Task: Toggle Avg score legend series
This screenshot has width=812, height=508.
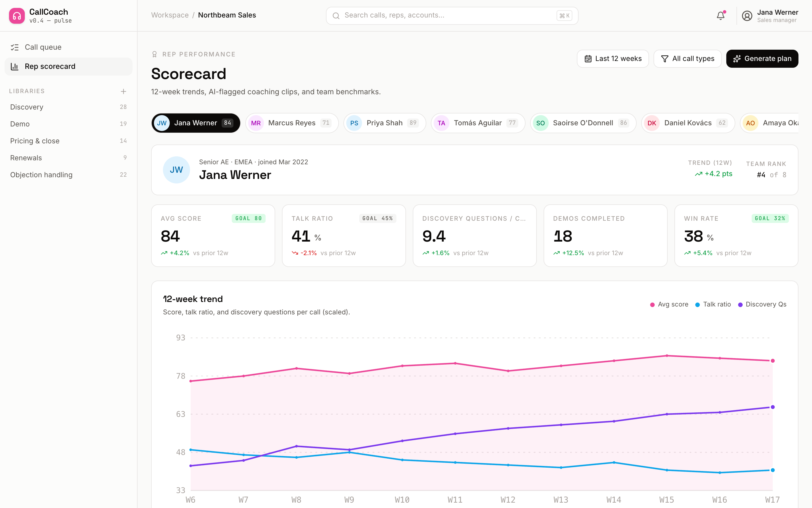Action: (x=669, y=305)
